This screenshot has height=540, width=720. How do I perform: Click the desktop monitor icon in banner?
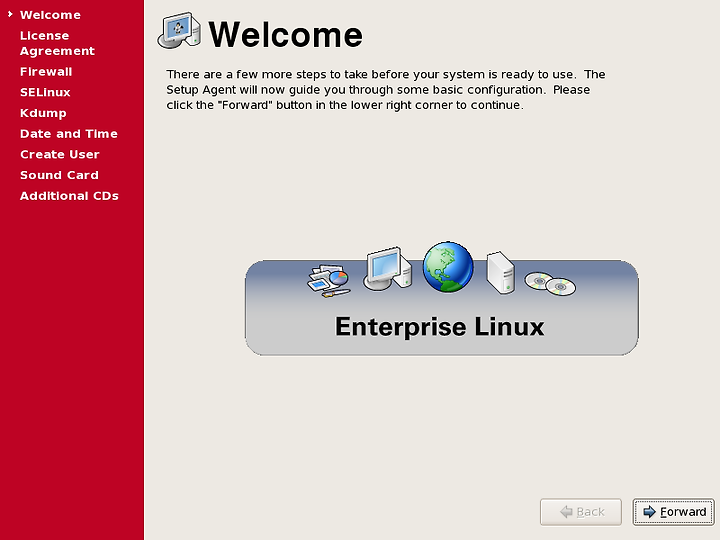point(388,269)
